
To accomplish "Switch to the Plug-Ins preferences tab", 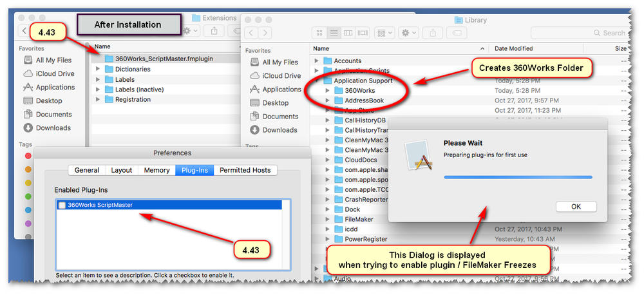I will coord(194,170).
